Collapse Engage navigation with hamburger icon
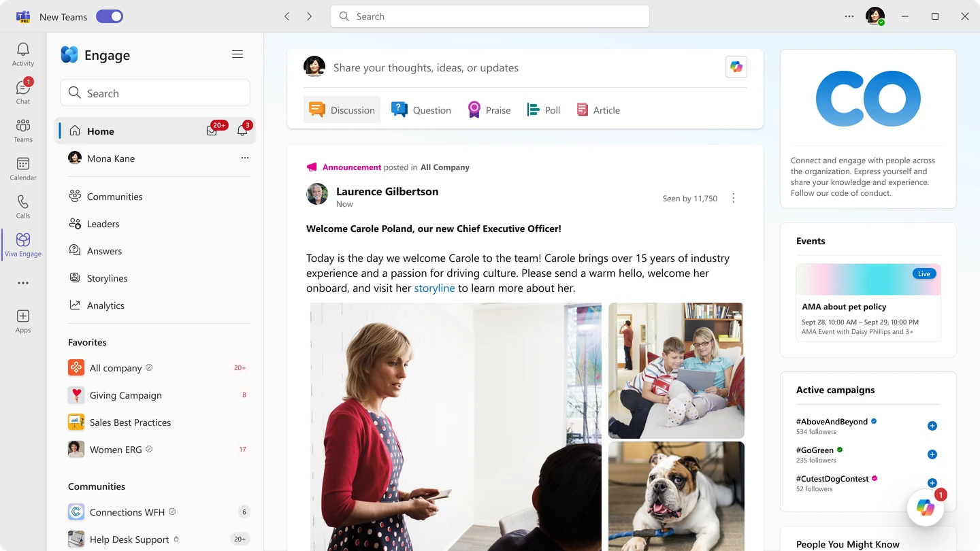The image size is (980, 551). (x=238, y=54)
